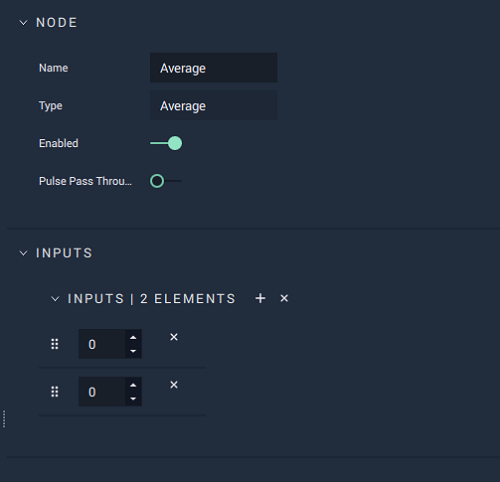This screenshot has height=482, width=500.
Task: Focus the first input number field
Action: coord(102,344)
